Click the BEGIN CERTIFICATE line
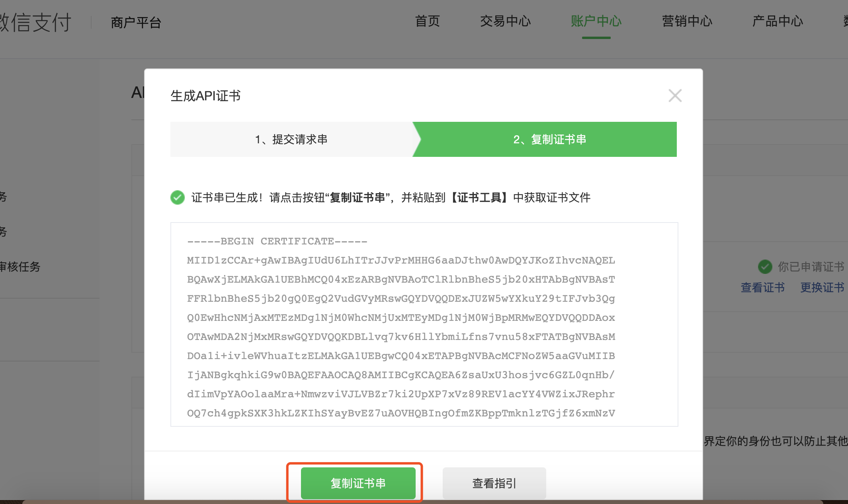This screenshot has width=848, height=504. click(x=277, y=241)
